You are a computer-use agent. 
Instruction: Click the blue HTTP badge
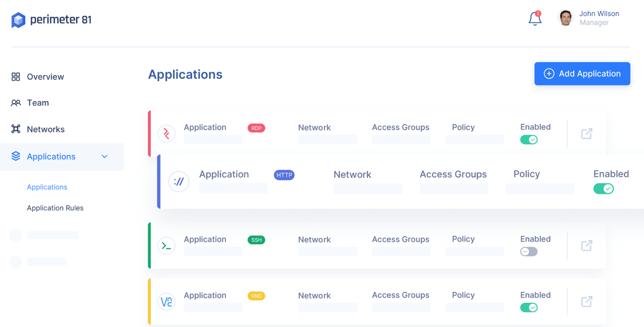[x=284, y=175]
